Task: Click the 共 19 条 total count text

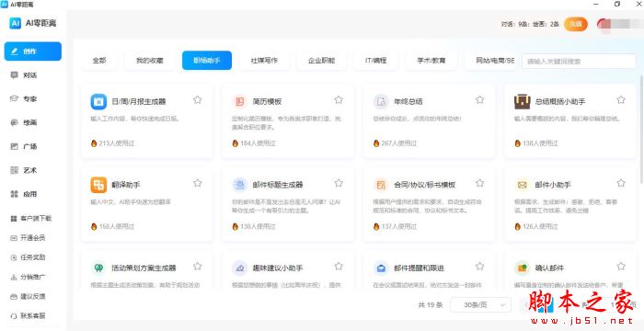Action: pyautogui.click(x=430, y=304)
